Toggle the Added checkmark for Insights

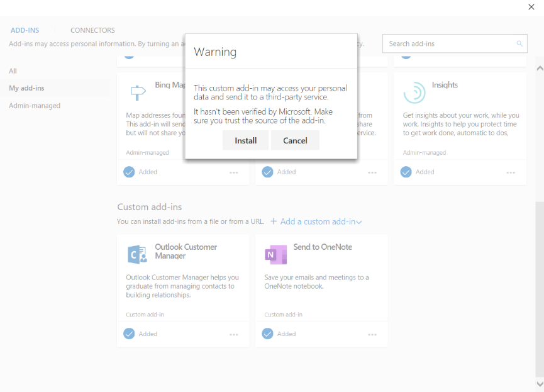tap(406, 172)
